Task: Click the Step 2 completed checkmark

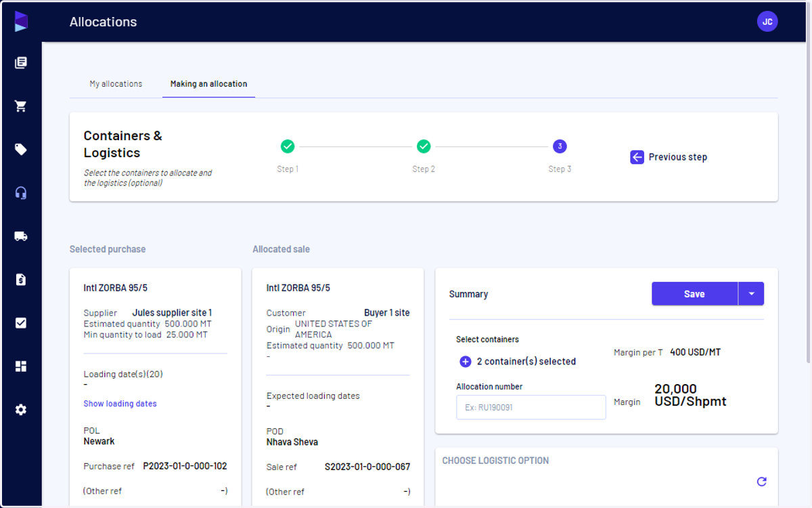Action: [424, 146]
